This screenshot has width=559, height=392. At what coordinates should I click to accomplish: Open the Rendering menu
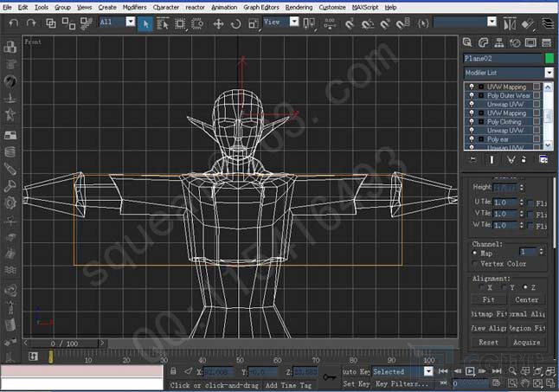[x=299, y=7]
